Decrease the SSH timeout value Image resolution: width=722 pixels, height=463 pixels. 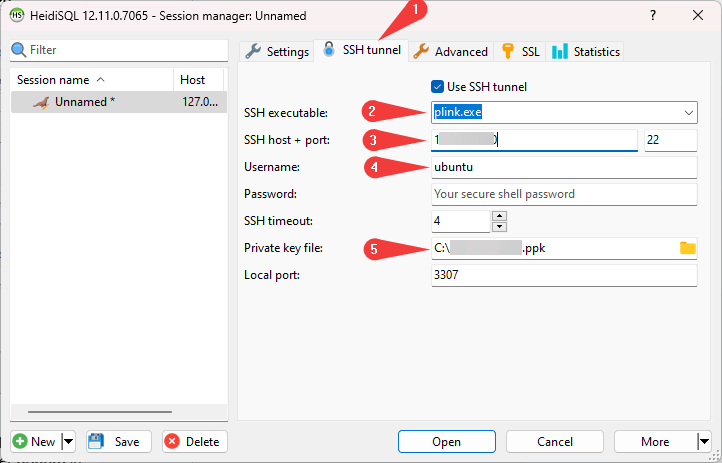tap(500, 226)
